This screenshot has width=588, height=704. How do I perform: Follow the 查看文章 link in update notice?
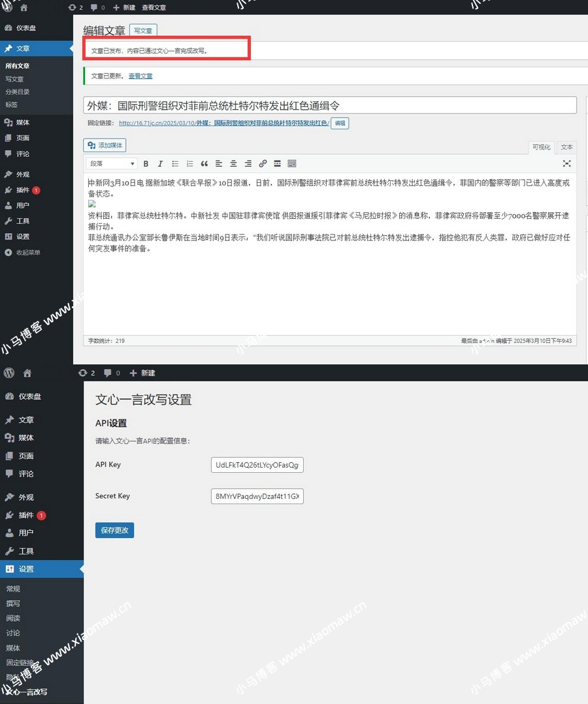[x=140, y=76]
